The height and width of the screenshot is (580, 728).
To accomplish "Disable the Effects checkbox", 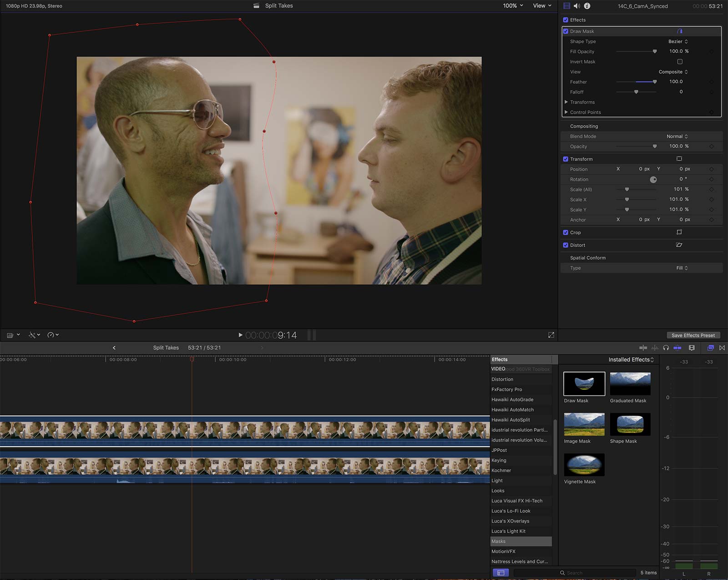I will point(566,20).
